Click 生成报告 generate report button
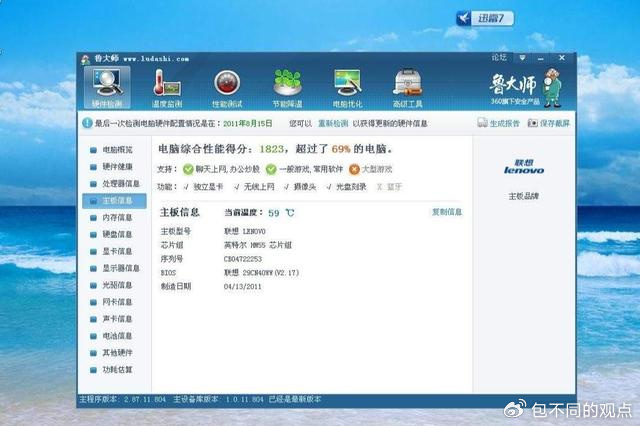 pyautogui.click(x=499, y=123)
